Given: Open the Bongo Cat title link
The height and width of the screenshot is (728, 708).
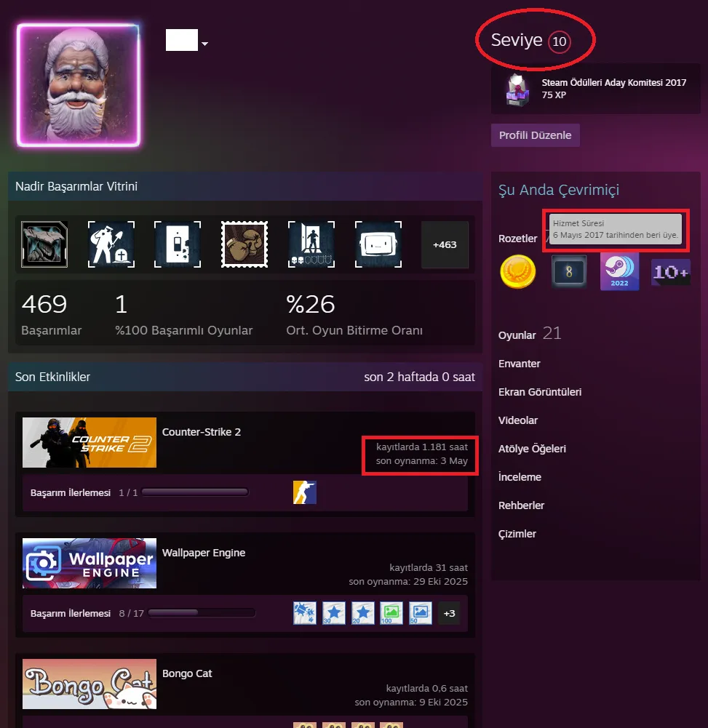Looking at the screenshot, I should 187,673.
